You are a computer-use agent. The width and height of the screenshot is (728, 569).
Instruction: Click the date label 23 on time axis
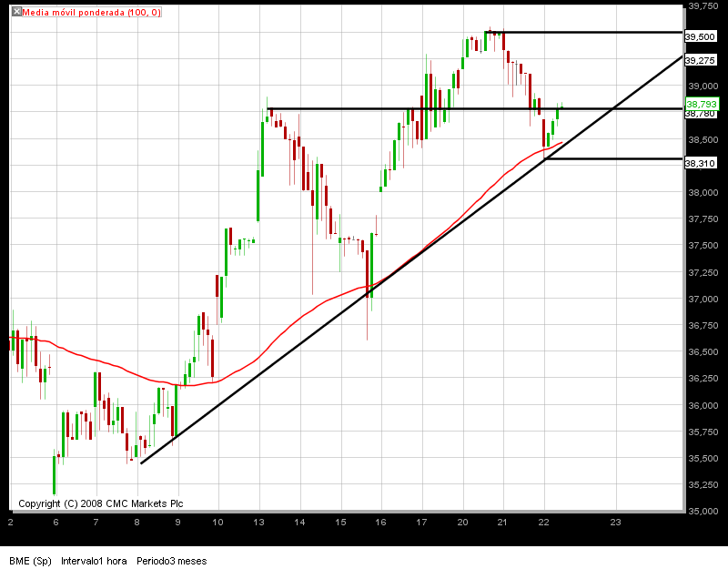click(615, 522)
